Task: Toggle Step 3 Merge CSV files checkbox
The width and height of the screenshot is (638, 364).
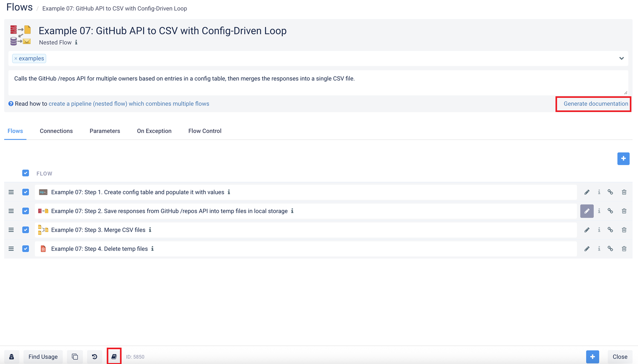Action: point(26,230)
